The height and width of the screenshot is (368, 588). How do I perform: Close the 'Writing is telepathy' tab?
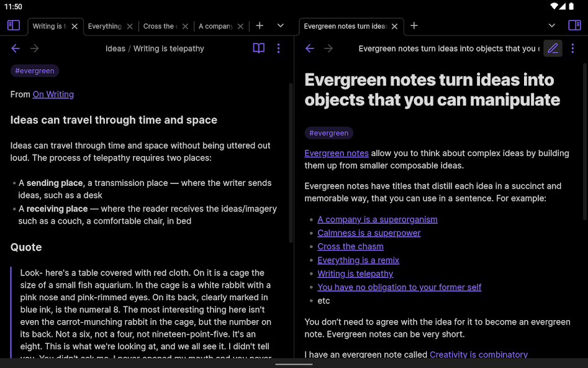(x=75, y=26)
